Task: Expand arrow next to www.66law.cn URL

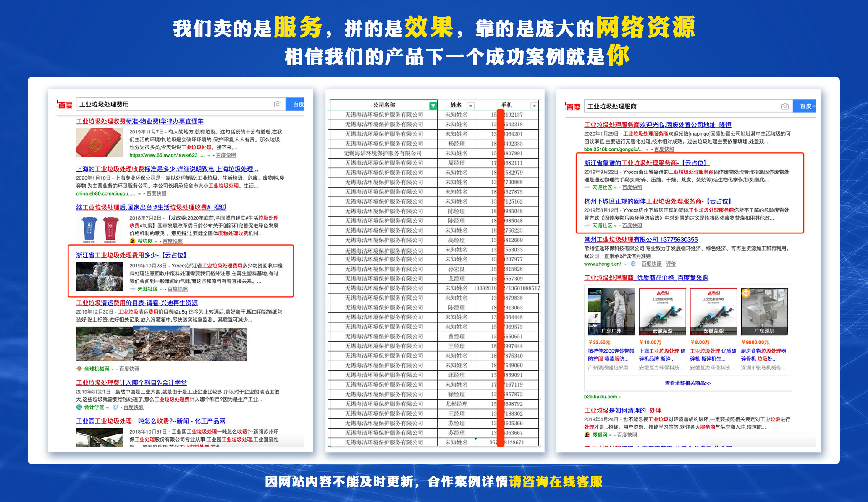Action: (x=209, y=155)
